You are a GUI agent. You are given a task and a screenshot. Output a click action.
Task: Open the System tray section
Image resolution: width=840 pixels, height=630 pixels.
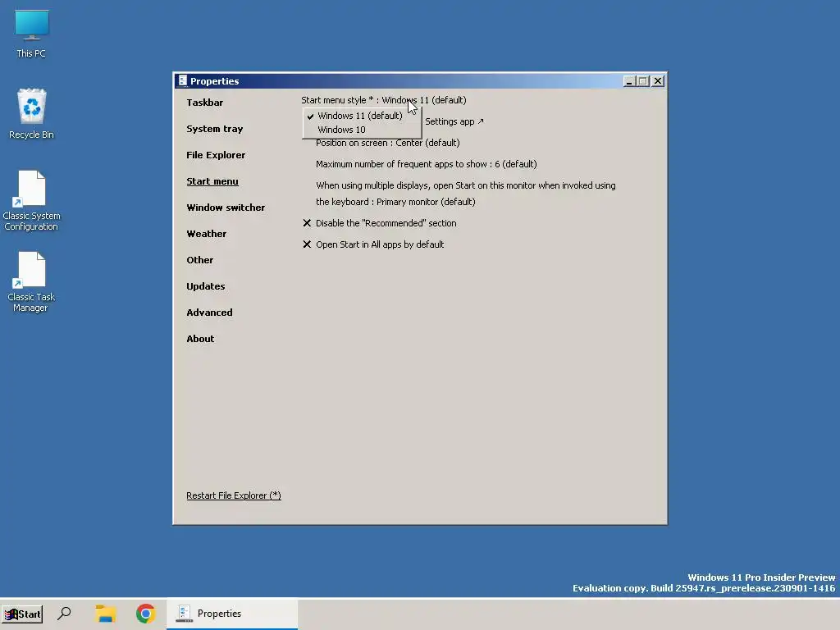tap(214, 129)
